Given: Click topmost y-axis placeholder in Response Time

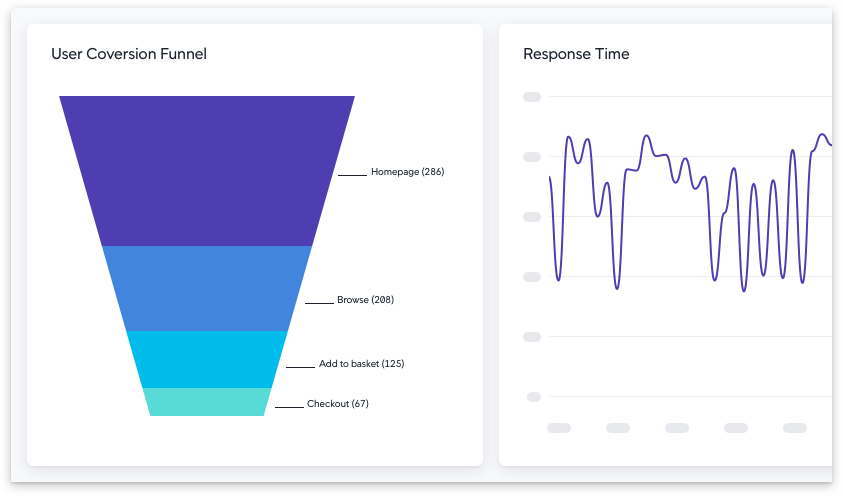Looking at the screenshot, I should click(532, 97).
